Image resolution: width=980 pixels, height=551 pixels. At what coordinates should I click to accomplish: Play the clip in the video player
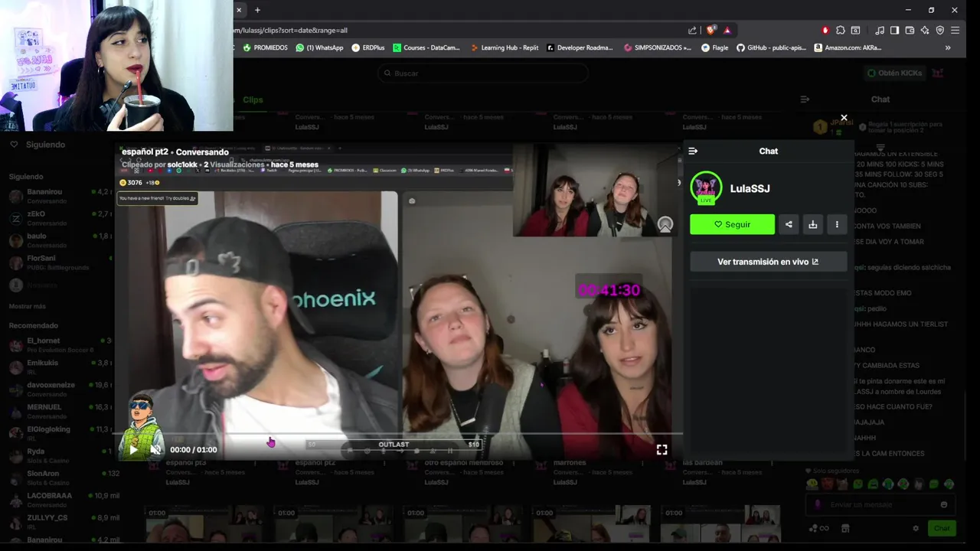pos(133,450)
